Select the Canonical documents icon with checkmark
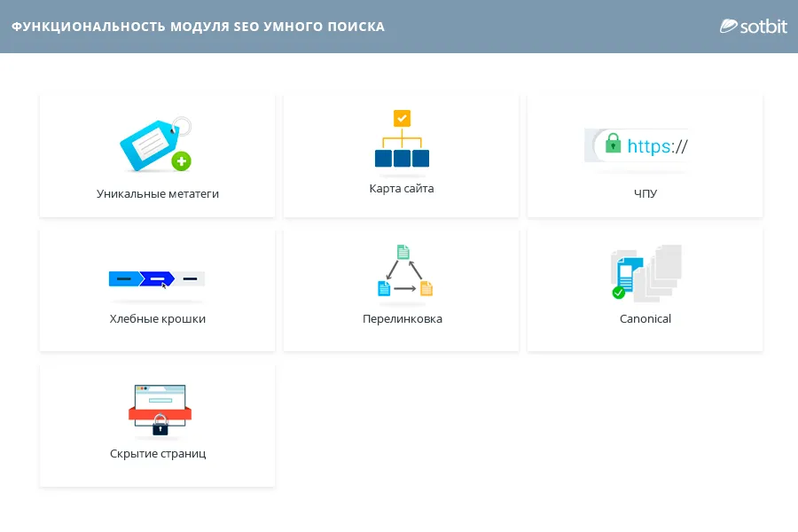Image resolution: width=798 pixels, height=532 pixels. coord(645,272)
